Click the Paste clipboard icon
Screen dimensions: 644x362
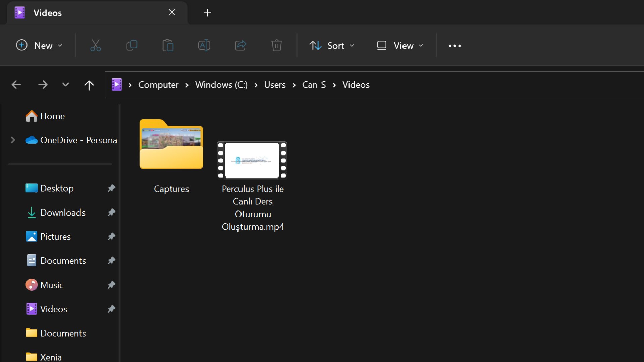point(168,45)
